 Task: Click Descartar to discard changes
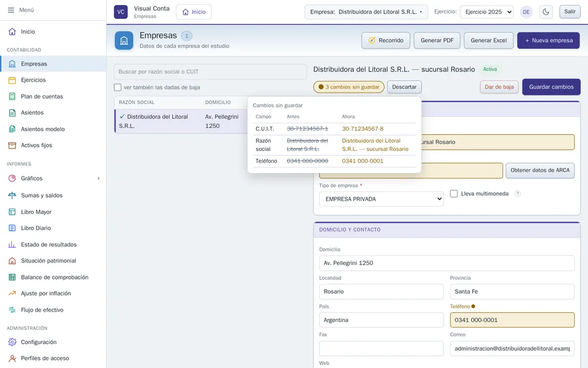404,86
